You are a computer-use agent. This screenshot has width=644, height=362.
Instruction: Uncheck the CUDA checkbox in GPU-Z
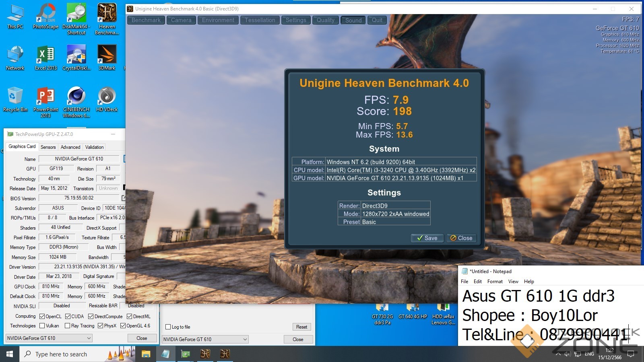[68, 316]
